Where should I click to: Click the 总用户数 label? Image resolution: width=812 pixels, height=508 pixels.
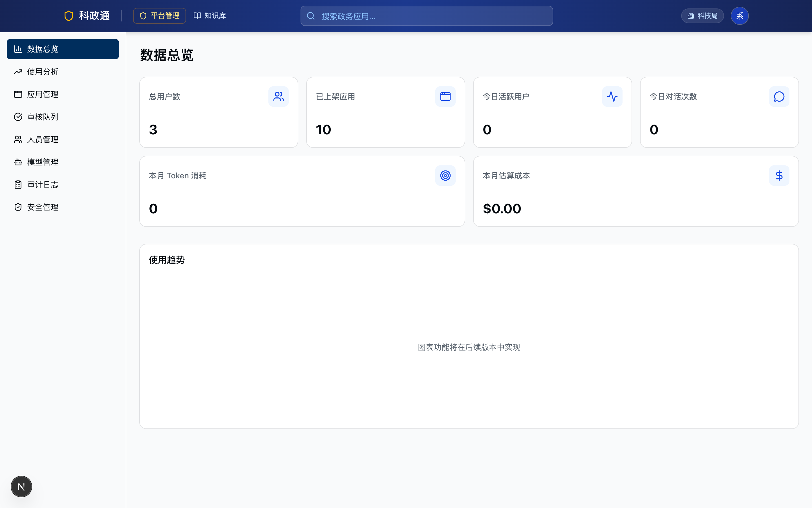[165, 97]
